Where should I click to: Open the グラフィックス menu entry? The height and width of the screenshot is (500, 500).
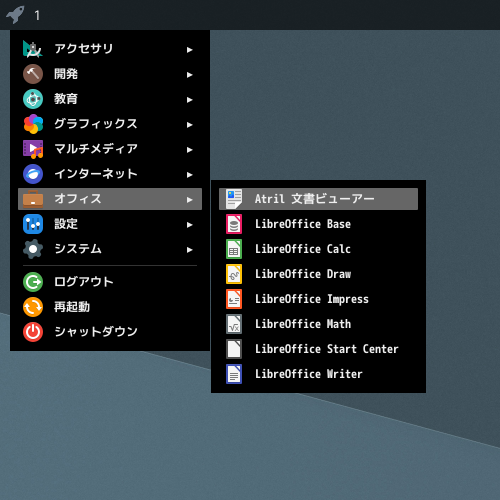pyautogui.click(x=110, y=124)
